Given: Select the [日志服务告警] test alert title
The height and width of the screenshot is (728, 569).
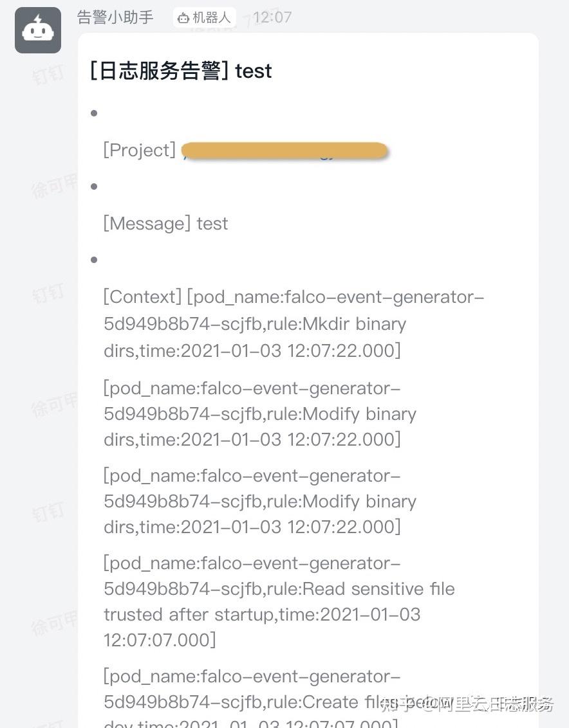Looking at the screenshot, I should coord(181,71).
